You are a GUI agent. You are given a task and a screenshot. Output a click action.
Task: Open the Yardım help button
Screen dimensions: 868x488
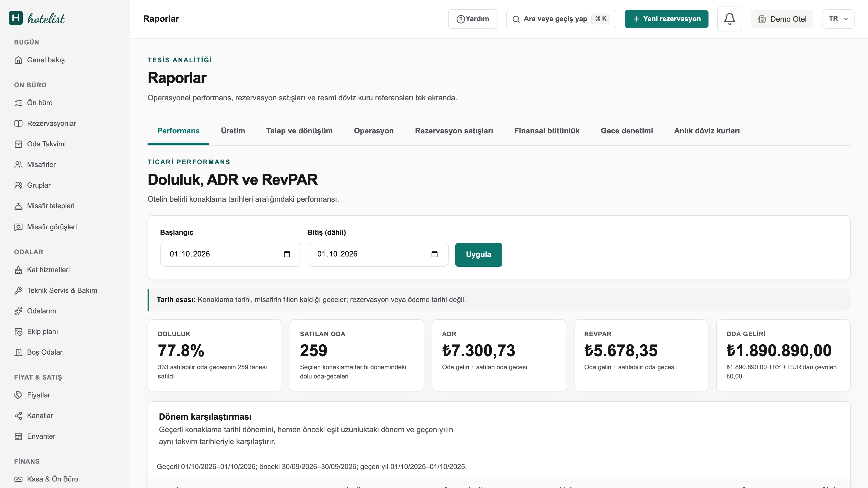tap(473, 19)
